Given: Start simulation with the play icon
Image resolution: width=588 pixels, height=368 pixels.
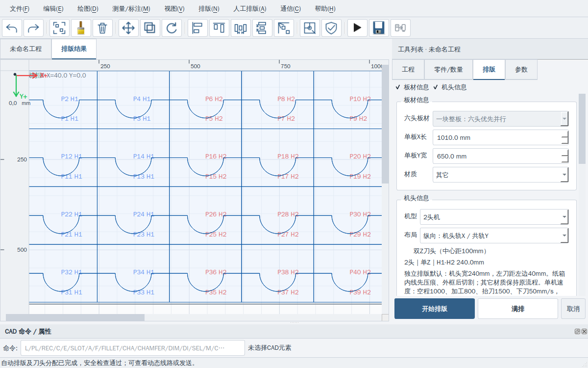Looking at the screenshot, I should pyautogui.click(x=357, y=28).
